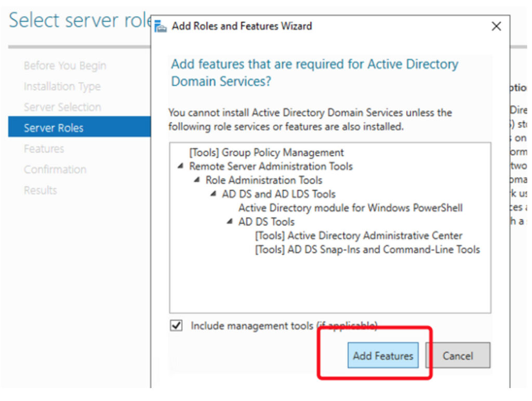The image size is (532, 401).
Task: Select the Server Roles step
Action: [x=54, y=128]
